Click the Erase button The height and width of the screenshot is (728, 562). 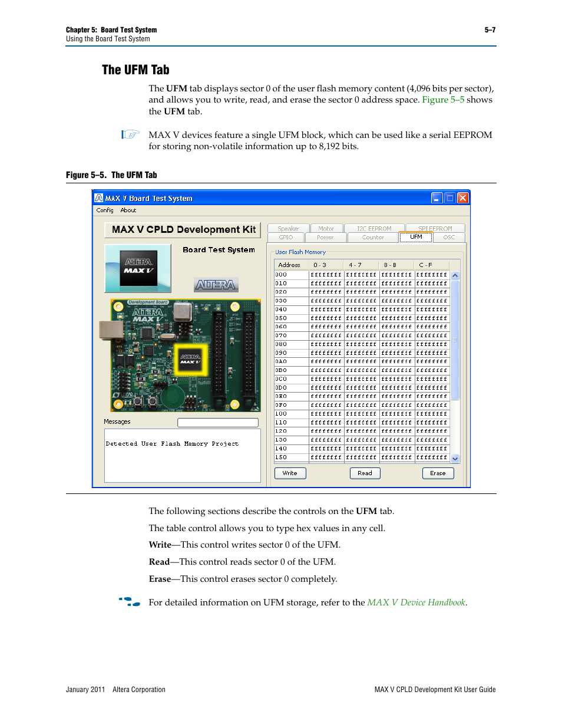pyautogui.click(x=438, y=473)
